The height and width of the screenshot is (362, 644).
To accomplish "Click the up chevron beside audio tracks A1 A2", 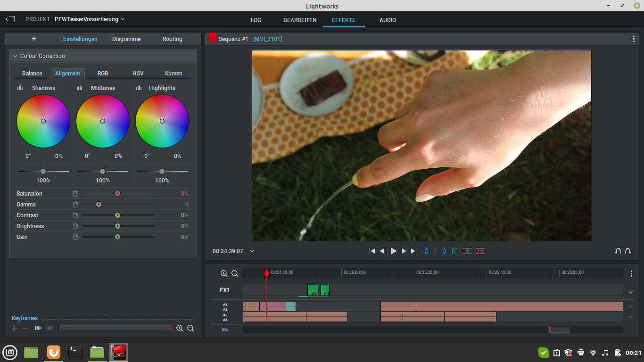I will pyautogui.click(x=631, y=307).
